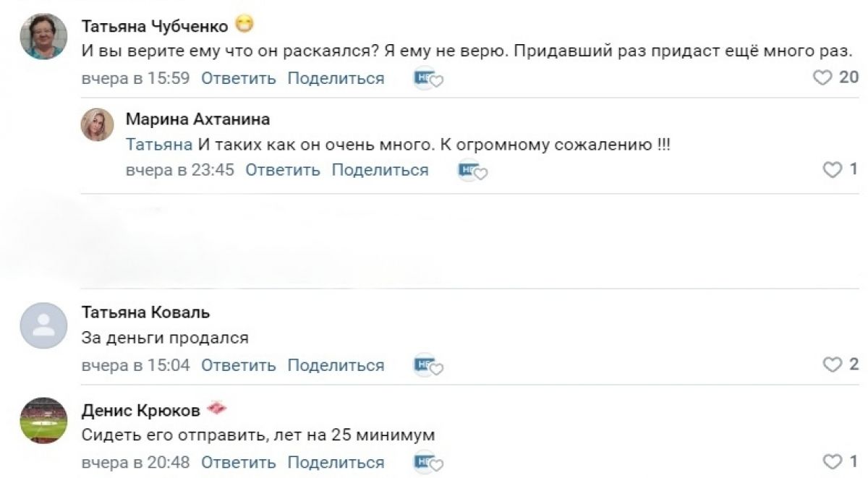Share Денис Крюков's comment via Поделиться
The height and width of the screenshot is (478, 868).
tap(336, 462)
